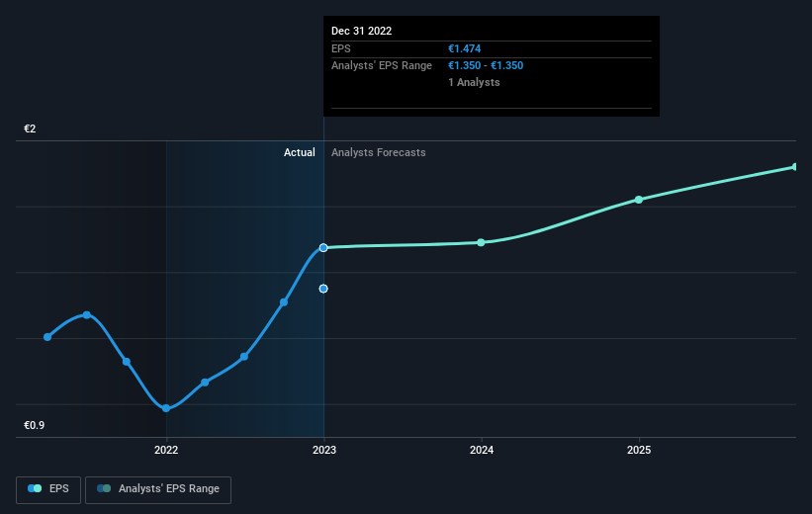The width and height of the screenshot is (812, 514).
Task: Select the 2025 forecast data point
Action: pos(639,200)
